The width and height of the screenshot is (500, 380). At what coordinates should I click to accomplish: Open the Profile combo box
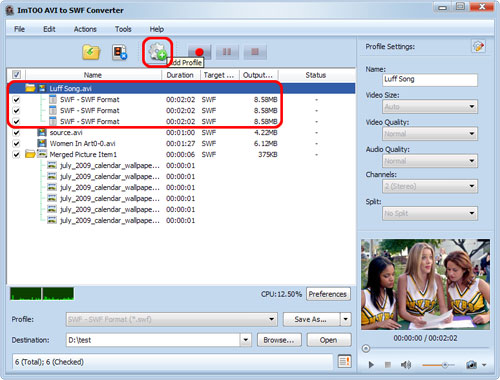pos(172,319)
